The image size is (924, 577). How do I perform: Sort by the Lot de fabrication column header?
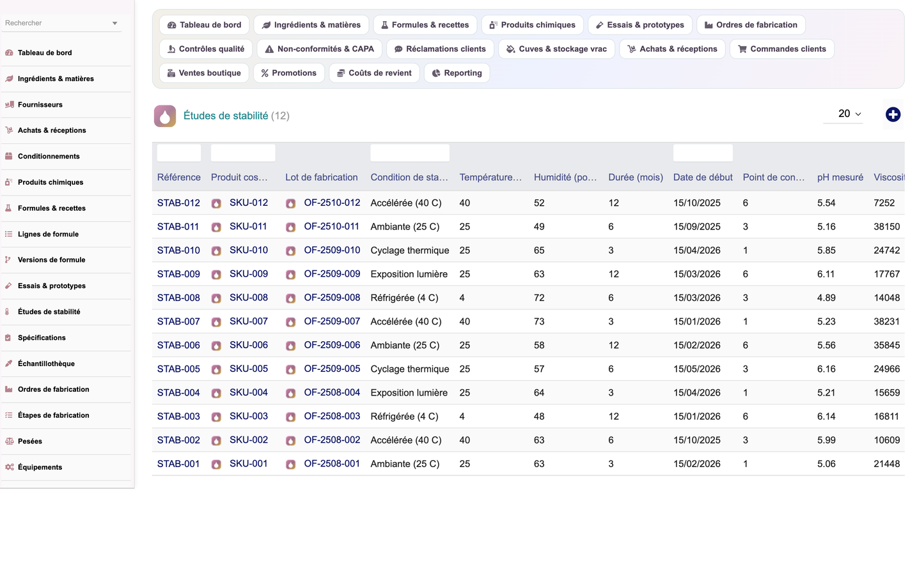322,178
